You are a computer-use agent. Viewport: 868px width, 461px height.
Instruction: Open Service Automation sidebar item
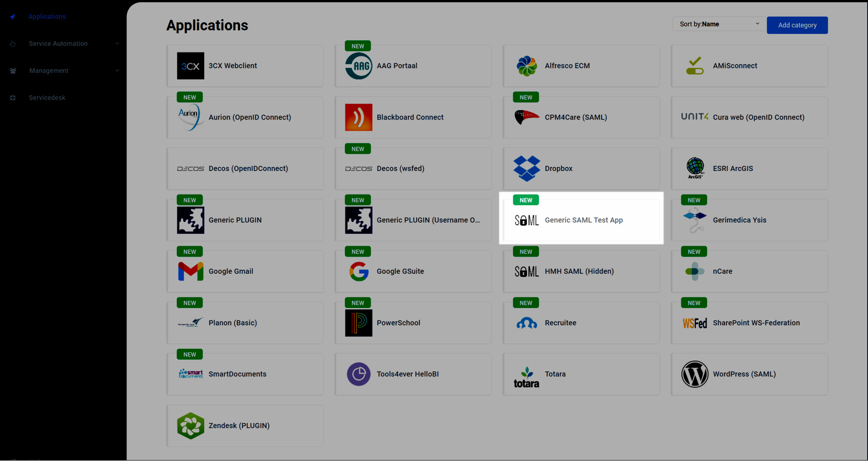click(x=58, y=43)
